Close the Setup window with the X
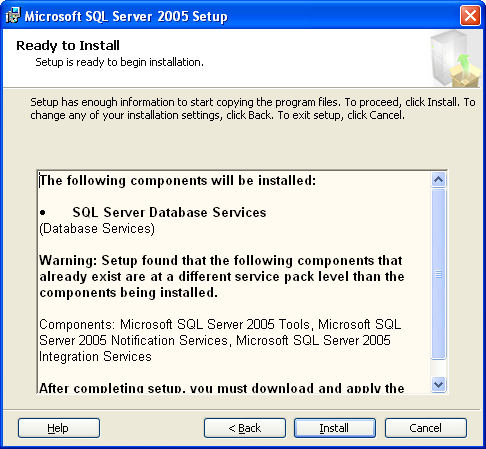The width and height of the screenshot is (486, 449). point(470,16)
